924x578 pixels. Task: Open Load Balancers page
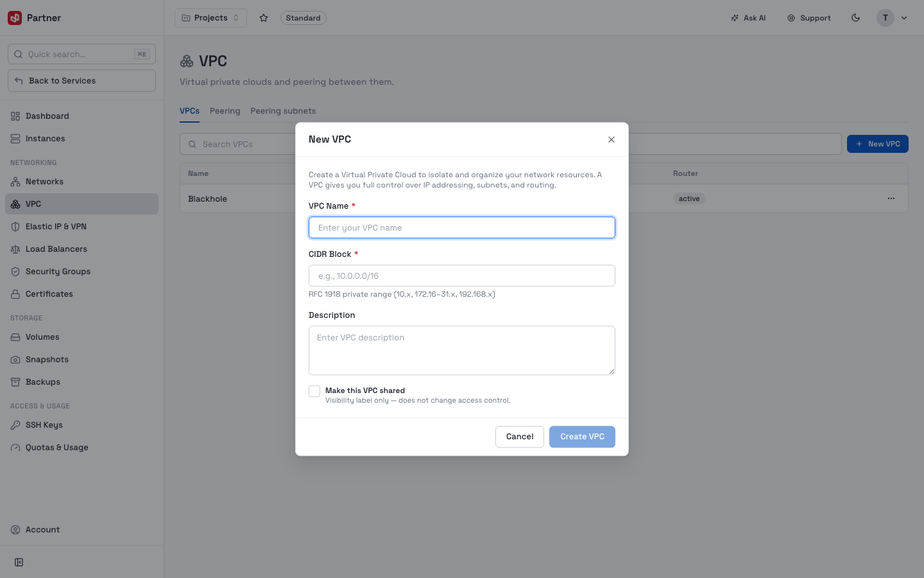(x=81, y=249)
